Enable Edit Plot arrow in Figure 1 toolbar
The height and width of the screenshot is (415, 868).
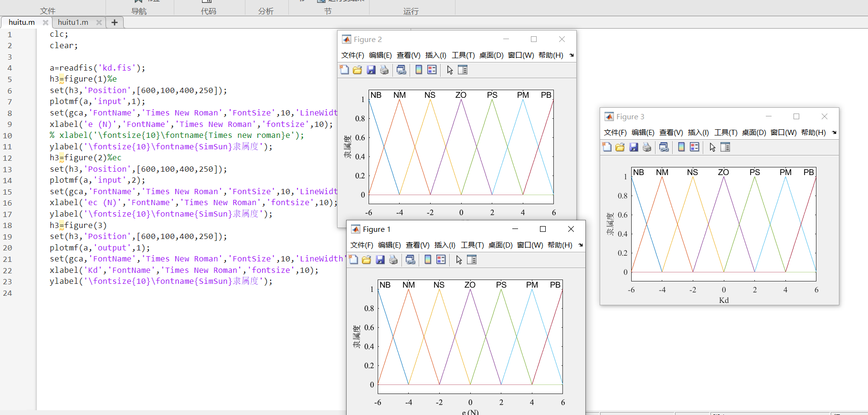(x=459, y=260)
